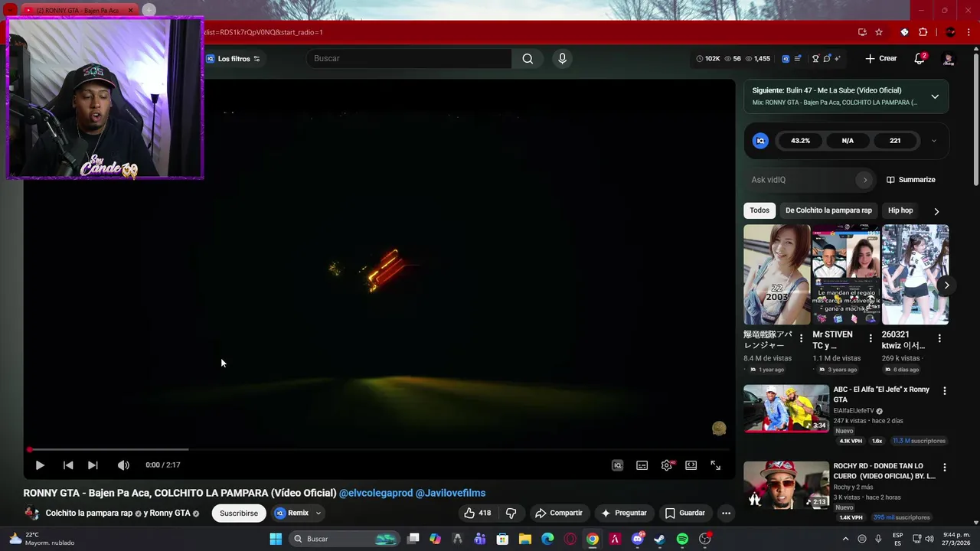
Task: Open YouTube account avatar menu
Action: [949, 58]
